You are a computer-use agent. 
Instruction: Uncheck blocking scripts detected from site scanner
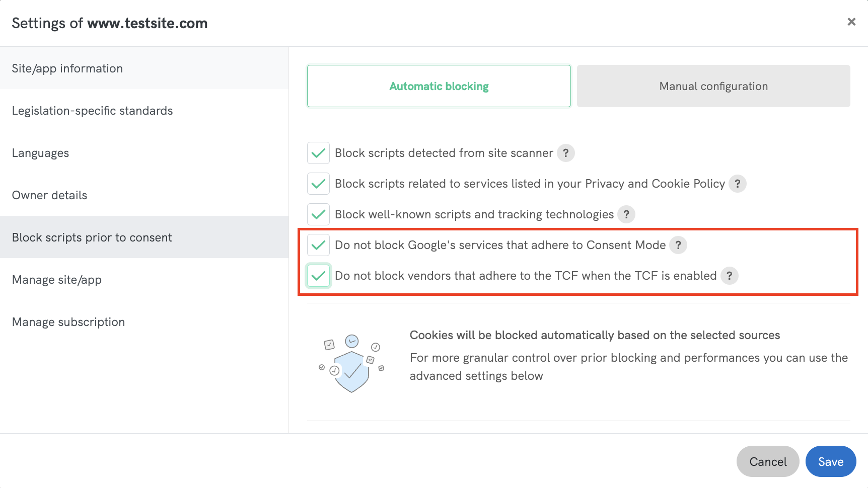click(318, 153)
